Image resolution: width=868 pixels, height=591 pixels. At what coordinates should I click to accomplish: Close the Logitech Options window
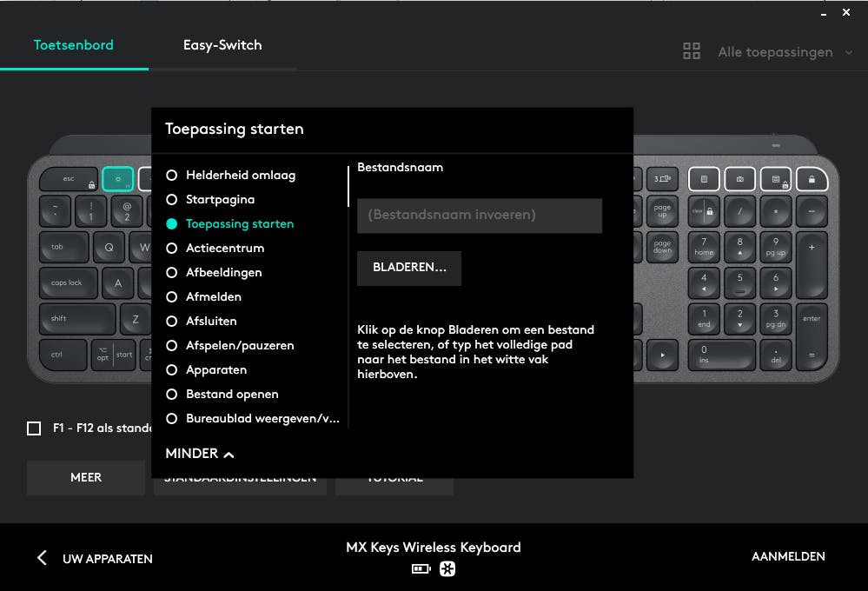(846, 12)
